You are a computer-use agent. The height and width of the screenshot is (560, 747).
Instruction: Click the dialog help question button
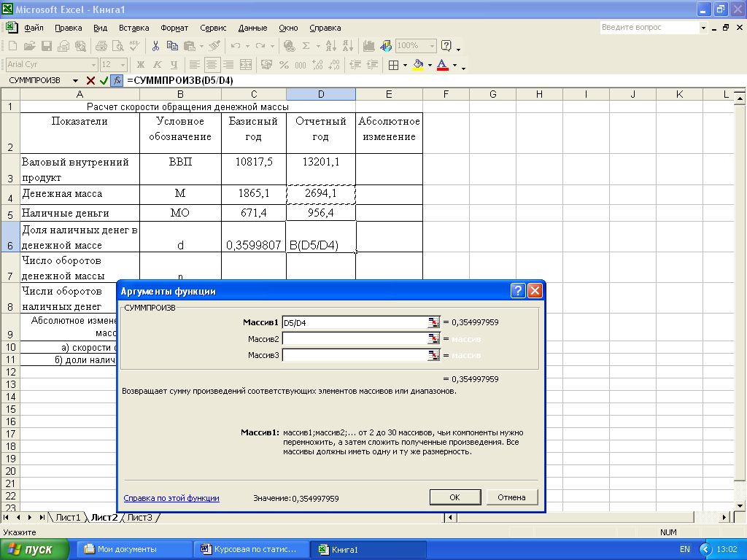[518, 290]
